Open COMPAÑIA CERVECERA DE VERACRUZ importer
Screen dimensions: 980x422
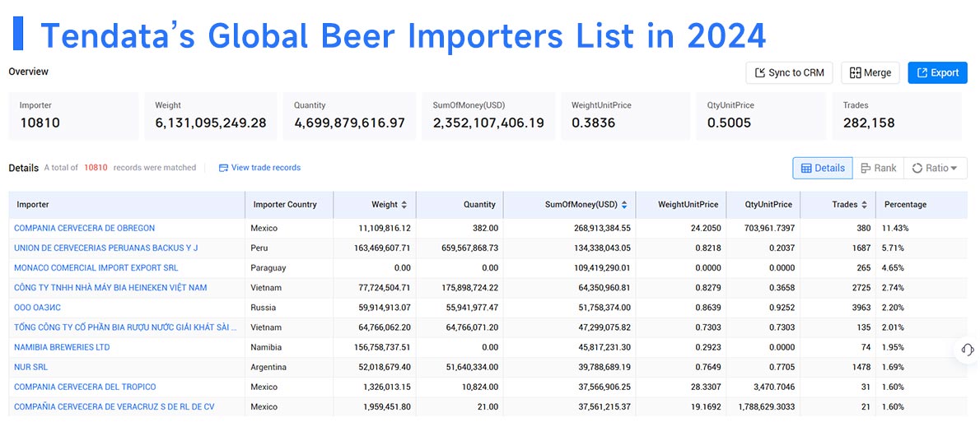point(114,407)
